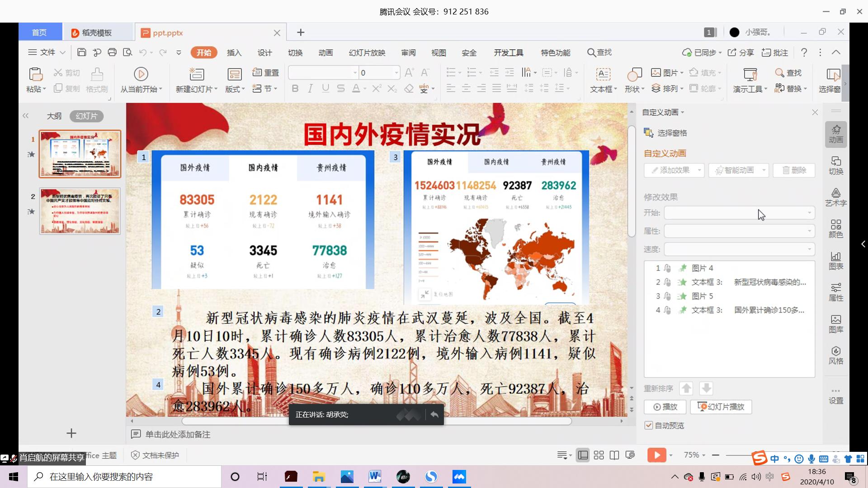Click the 风格 style sidebar icon
868x488 pixels.
[835, 355]
